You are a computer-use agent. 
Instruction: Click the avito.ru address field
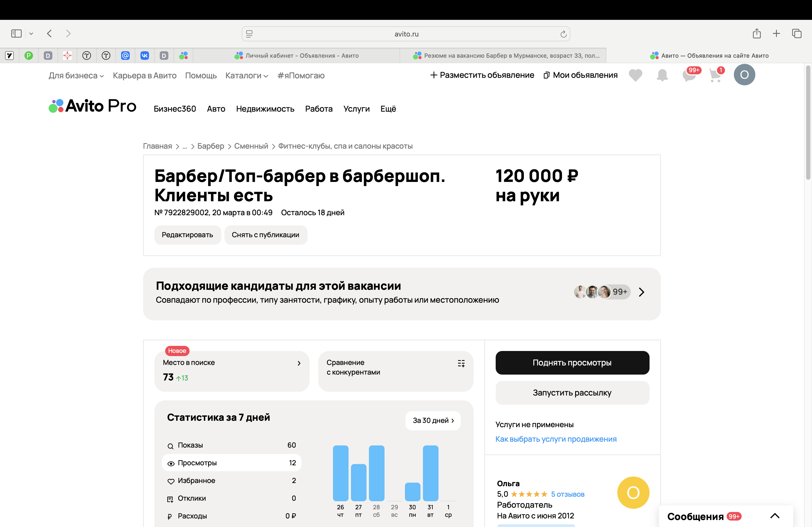[x=406, y=34]
